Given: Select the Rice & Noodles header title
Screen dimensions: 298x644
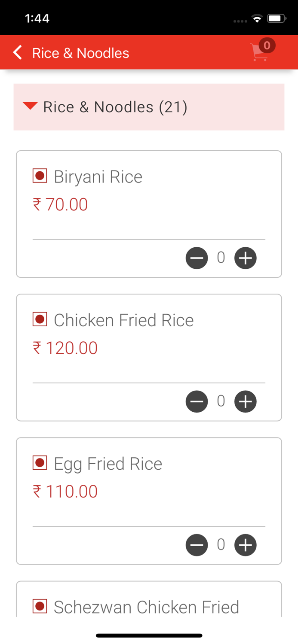Looking at the screenshot, I should point(80,52).
